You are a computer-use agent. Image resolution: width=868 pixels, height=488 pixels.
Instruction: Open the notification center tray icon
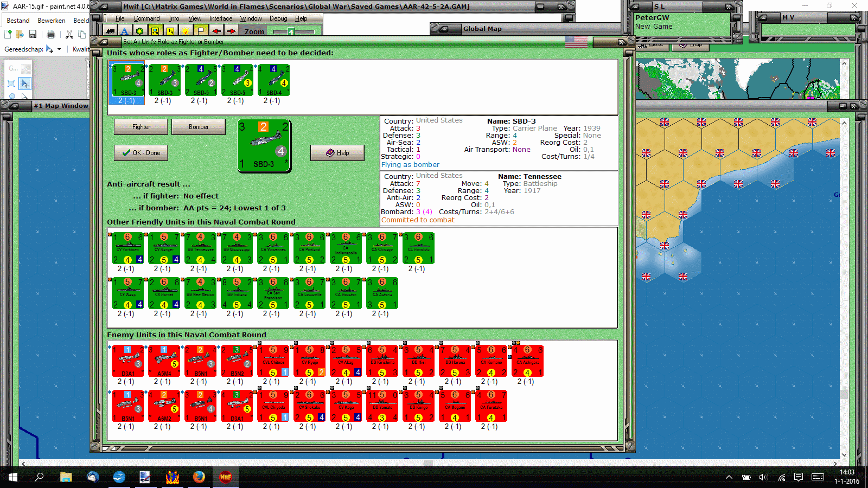point(798,477)
